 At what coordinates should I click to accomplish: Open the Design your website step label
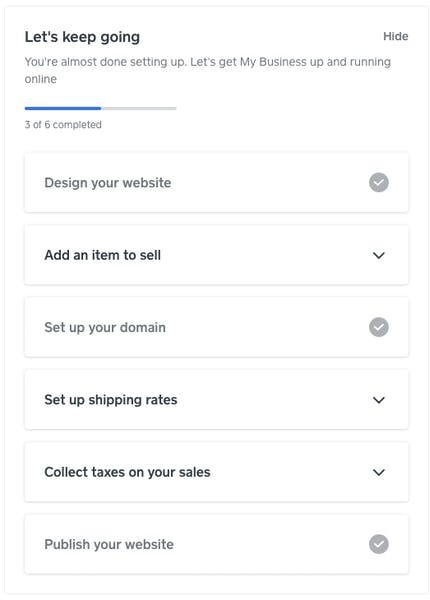coord(108,183)
